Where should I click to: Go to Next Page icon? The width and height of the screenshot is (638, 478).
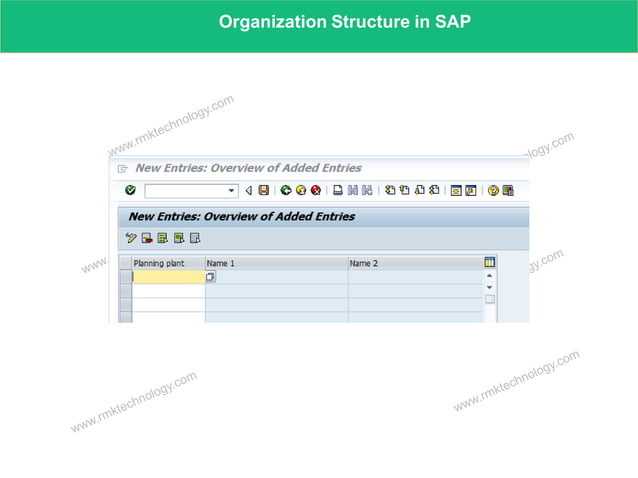(420, 190)
